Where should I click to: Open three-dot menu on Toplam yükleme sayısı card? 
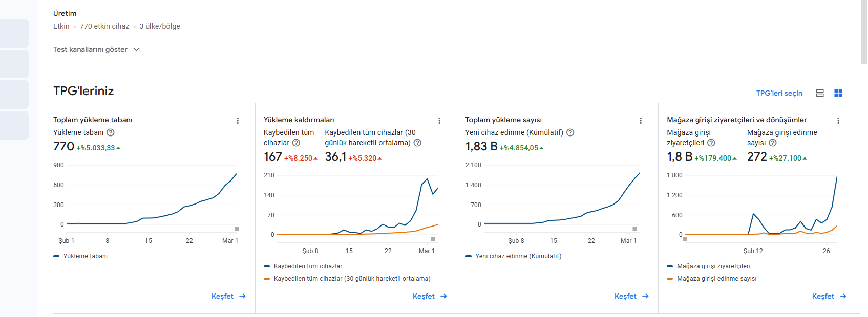tap(641, 121)
